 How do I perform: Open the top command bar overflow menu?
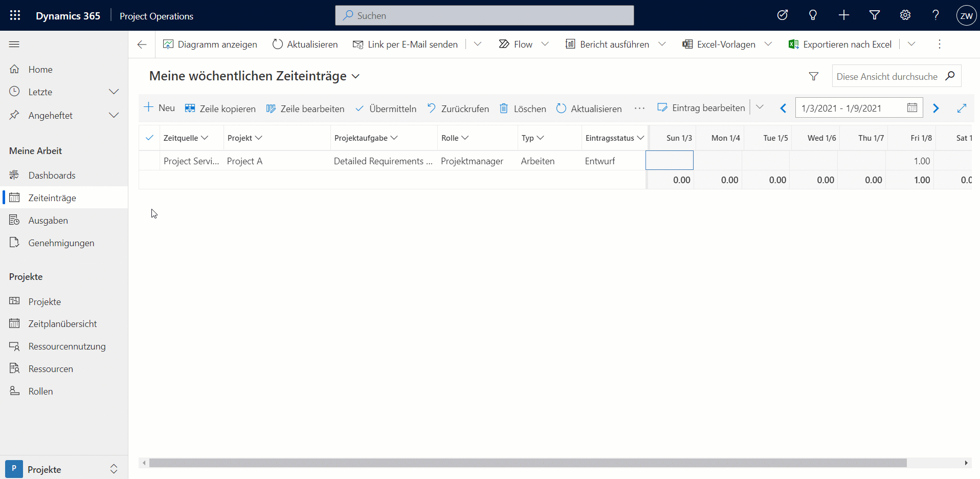pyautogui.click(x=940, y=44)
